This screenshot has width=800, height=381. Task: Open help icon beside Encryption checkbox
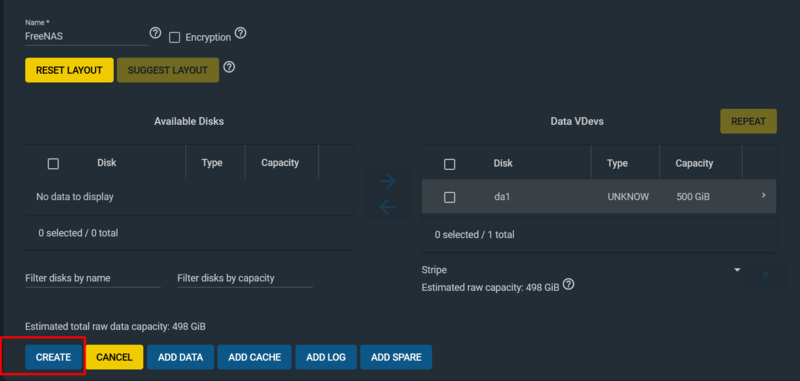pyautogui.click(x=240, y=33)
